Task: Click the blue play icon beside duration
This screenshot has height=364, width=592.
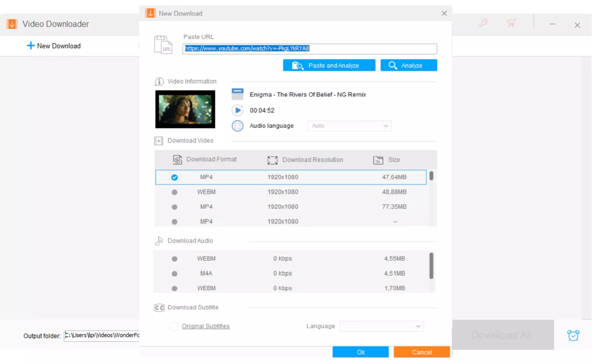Action: tap(237, 110)
